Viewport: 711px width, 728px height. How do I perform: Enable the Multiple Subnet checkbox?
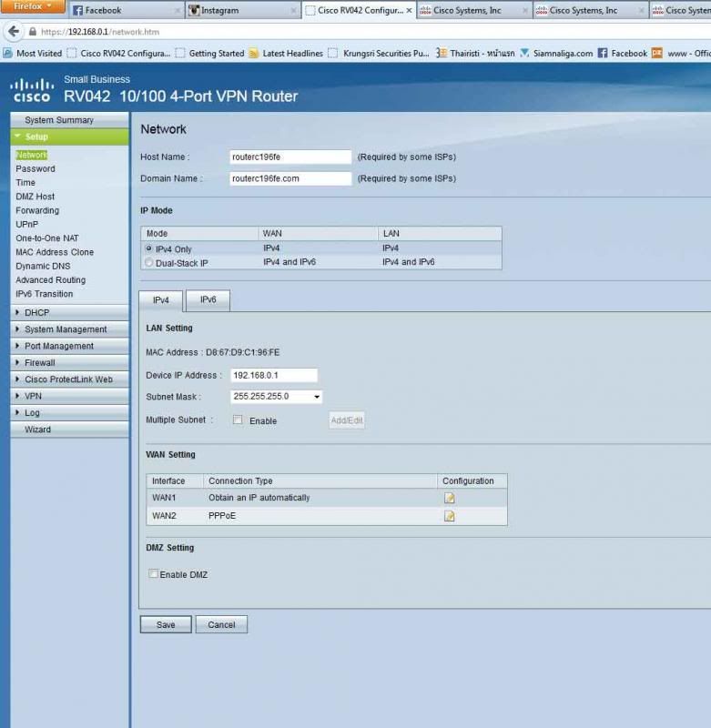click(238, 420)
